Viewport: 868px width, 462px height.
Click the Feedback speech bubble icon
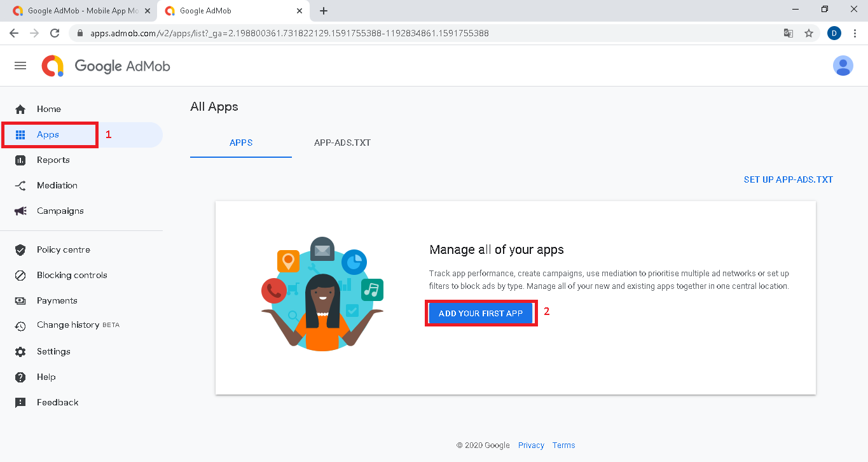20,403
